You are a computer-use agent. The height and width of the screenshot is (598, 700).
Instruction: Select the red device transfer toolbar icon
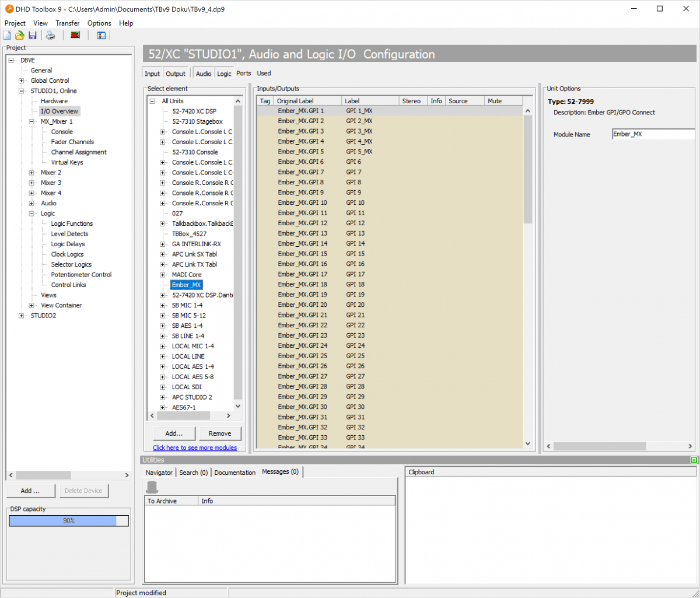75,35
